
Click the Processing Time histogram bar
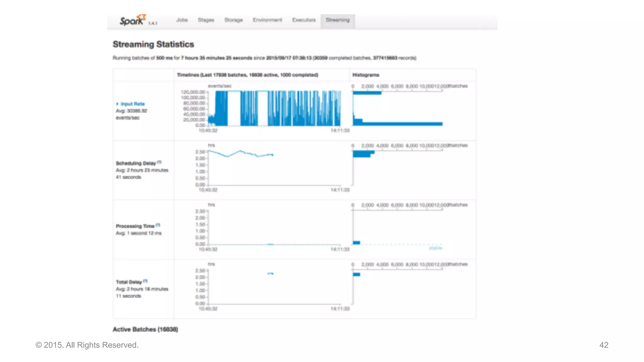coord(356,243)
